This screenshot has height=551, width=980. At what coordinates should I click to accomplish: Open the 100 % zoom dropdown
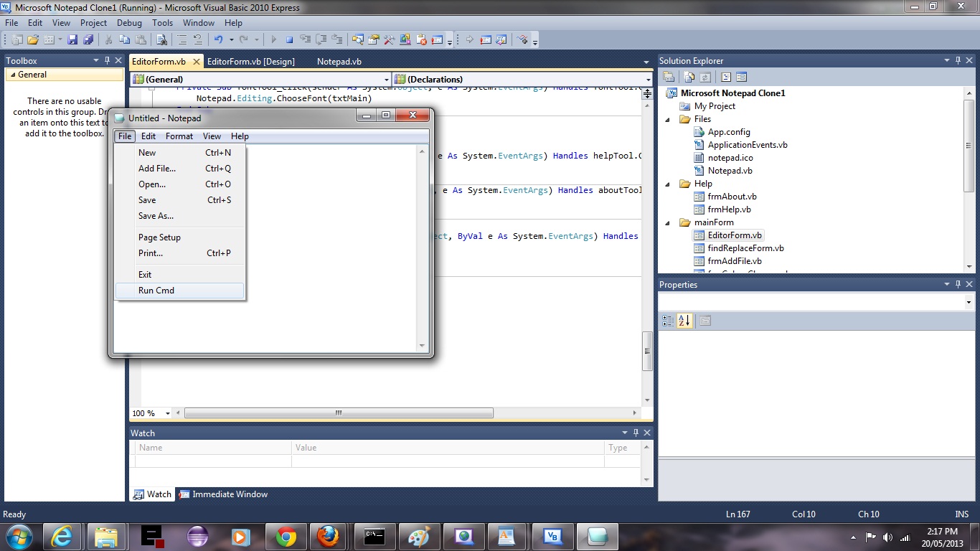(168, 413)
